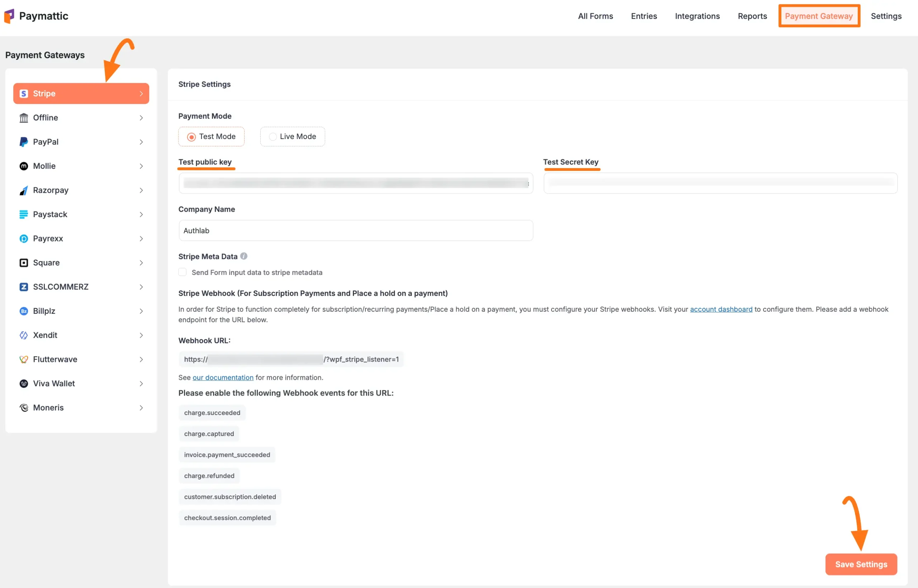Image resolution: width=918 pixels, height=588 pixels.
Task: Switch to the Reports section
Action: pos(752,16)
